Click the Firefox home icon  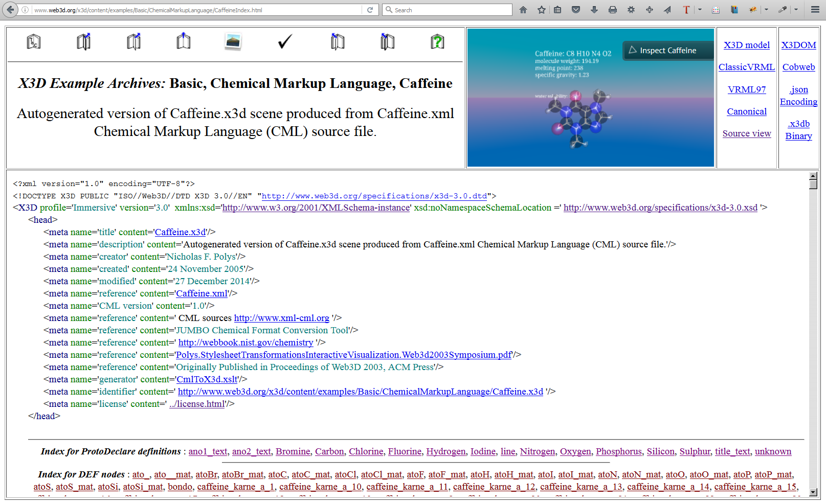523,10
